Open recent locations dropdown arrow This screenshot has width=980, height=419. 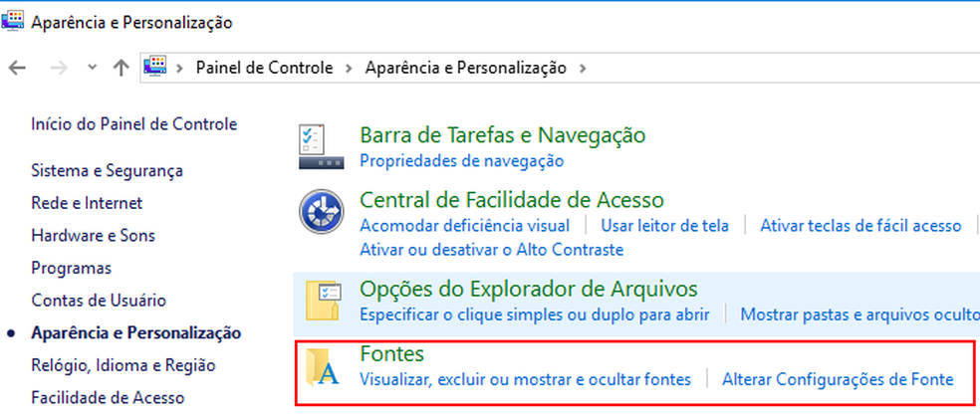pyautogui.click(x=93, y=68)
